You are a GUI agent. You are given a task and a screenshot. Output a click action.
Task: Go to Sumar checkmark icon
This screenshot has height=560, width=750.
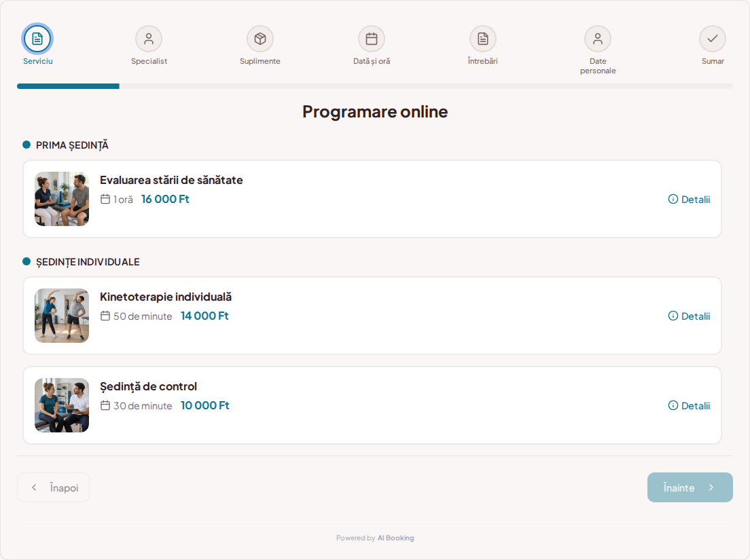click(713, 39)
